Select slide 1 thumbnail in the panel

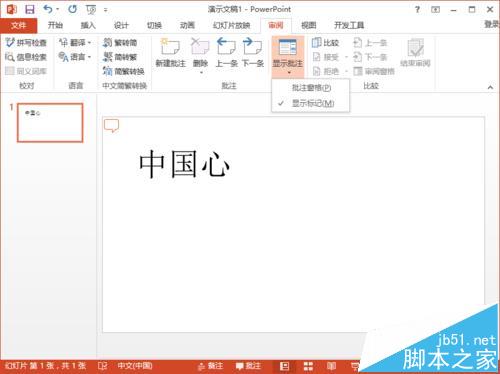[x=50, y=123]
